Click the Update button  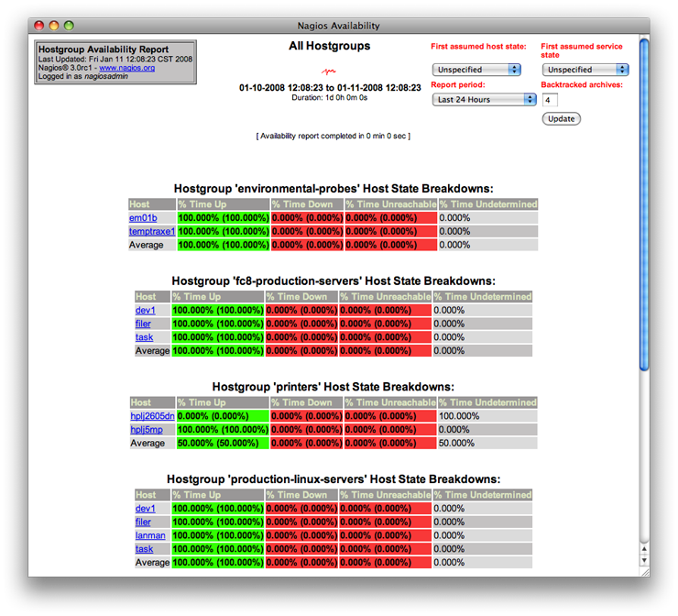click(x=562, y=118)
